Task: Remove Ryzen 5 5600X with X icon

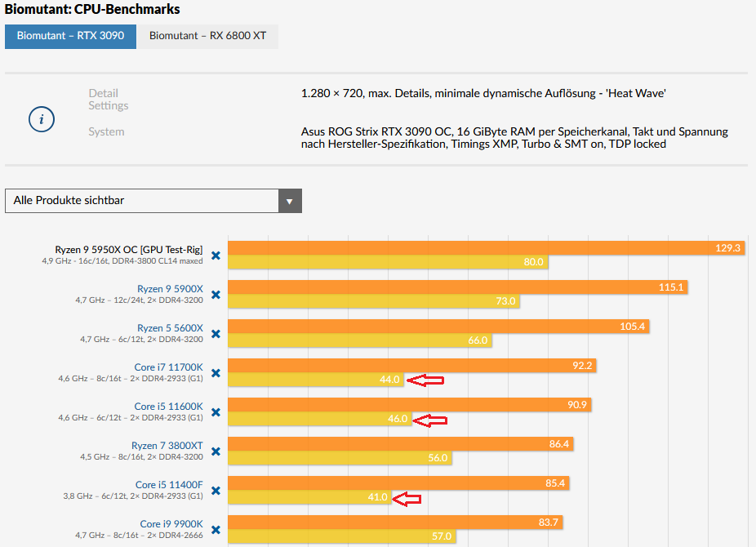Action: click(216, 334)
